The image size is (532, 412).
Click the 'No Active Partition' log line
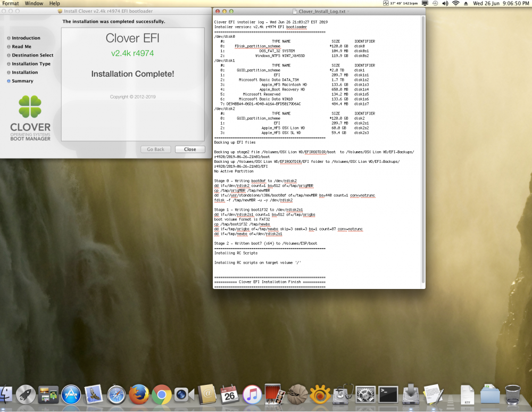tap(234, 171)
